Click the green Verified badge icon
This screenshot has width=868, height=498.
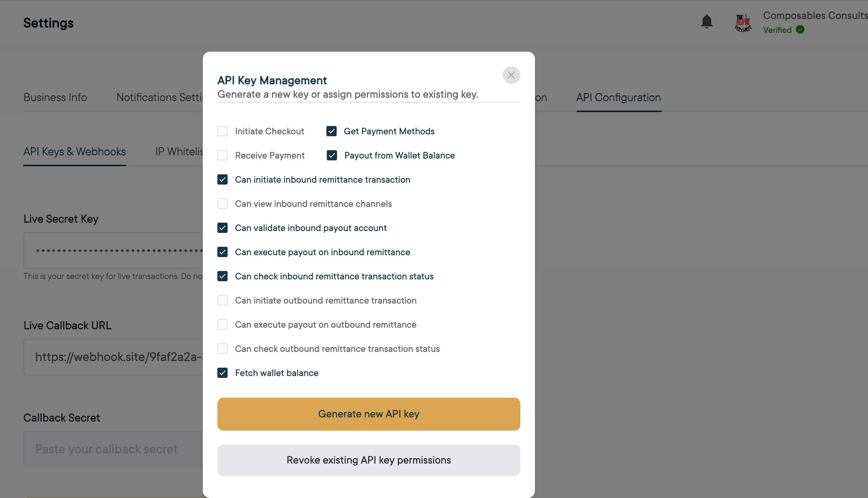pyautogui.click(x=800, y=30)
